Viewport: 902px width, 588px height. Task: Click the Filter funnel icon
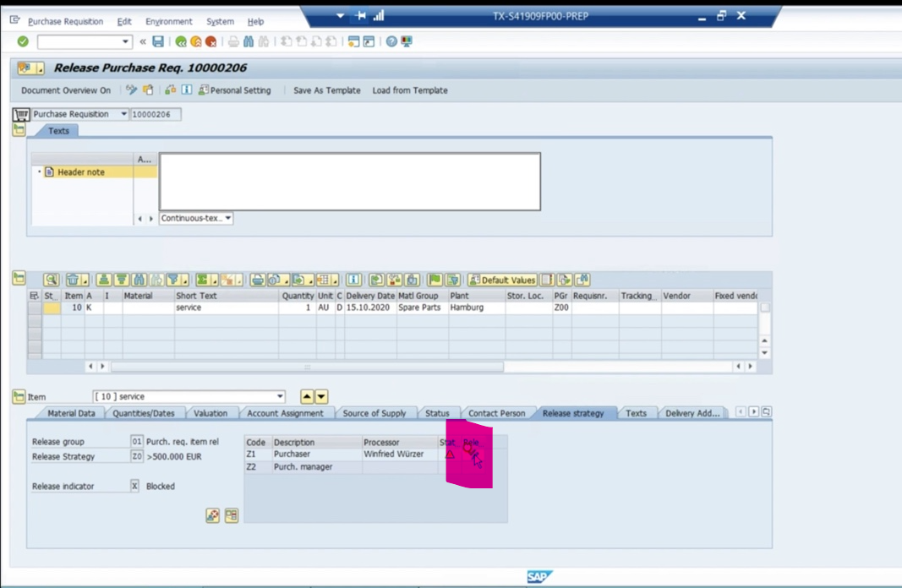coord(172,280)
